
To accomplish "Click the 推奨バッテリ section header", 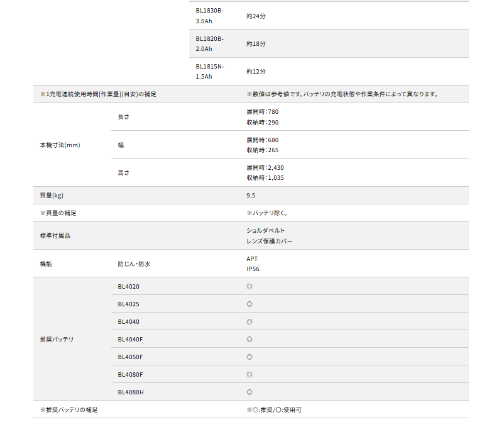I will point(57,340).
